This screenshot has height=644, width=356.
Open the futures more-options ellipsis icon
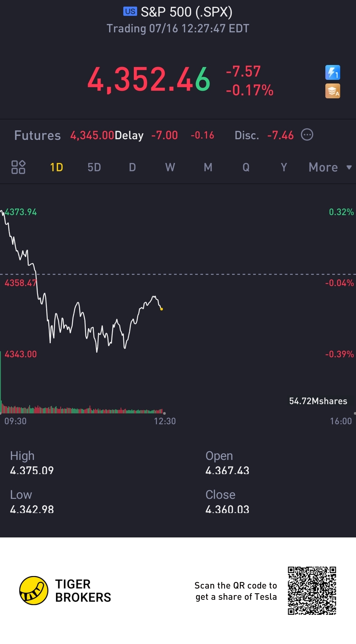tap(307, 135)
